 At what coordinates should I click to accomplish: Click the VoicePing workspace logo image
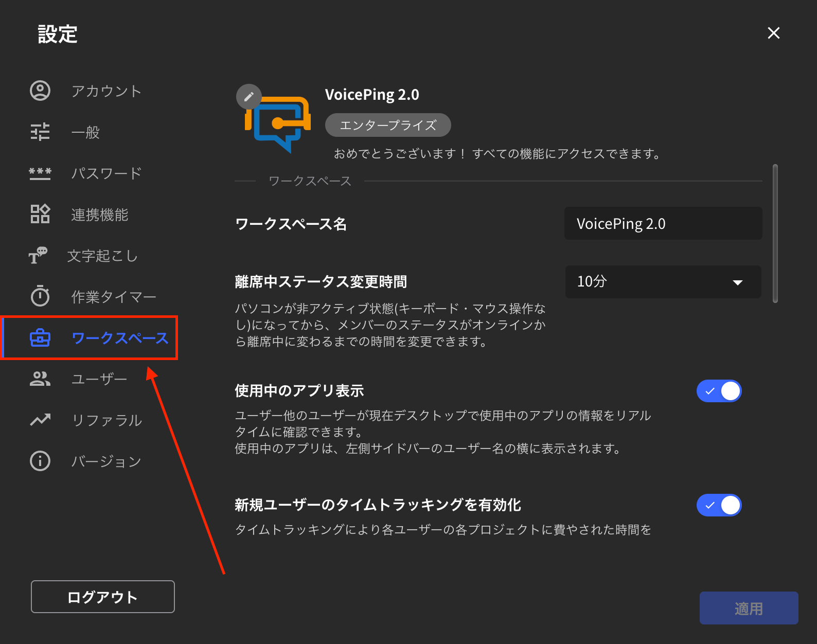278,124
